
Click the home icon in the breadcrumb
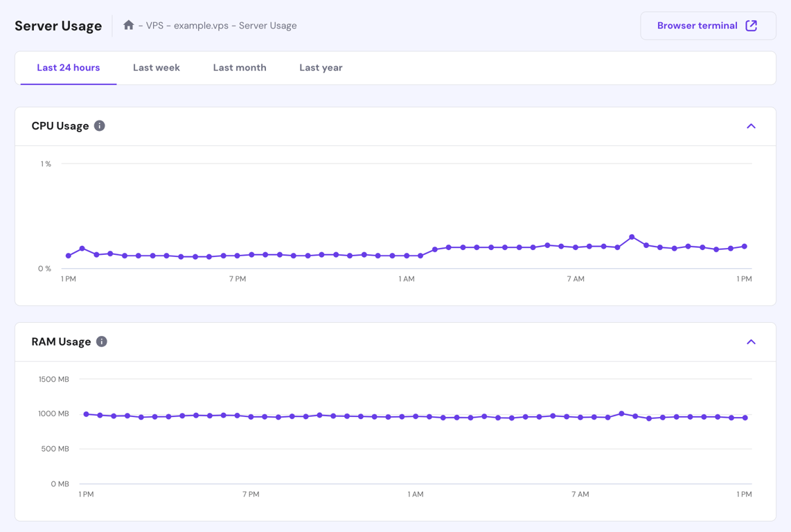click(x=128, y=25)
